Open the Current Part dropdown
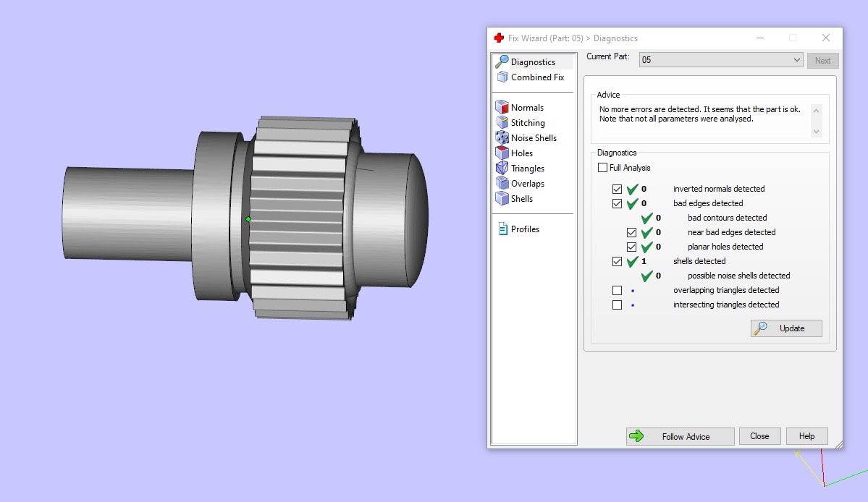The width and height of the screenshot is (868, 502). coord(721,60)
